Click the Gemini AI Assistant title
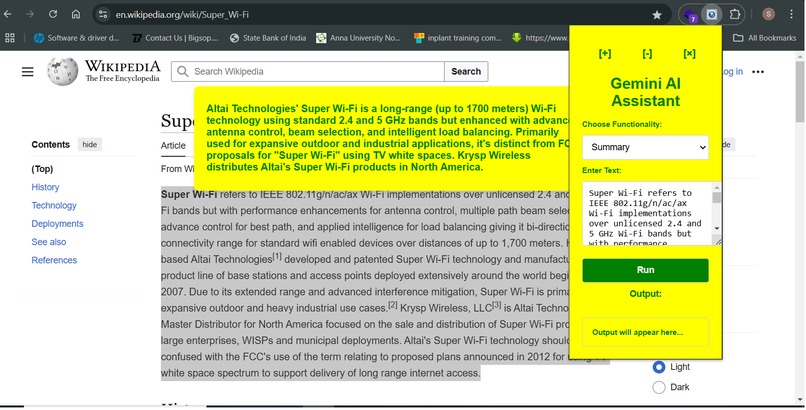The height and width of the screenshot is (410, 806). [x=646, y=92]
